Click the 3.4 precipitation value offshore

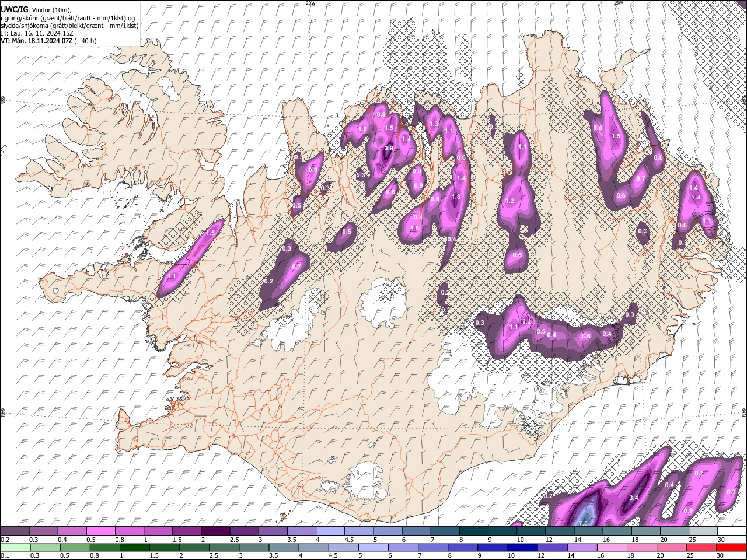(635, 498)
